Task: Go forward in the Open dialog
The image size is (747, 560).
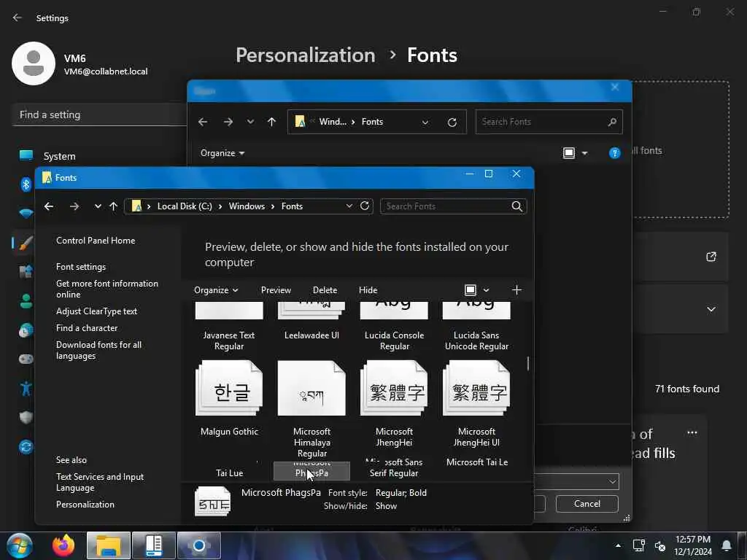Action: coord(228,122)
